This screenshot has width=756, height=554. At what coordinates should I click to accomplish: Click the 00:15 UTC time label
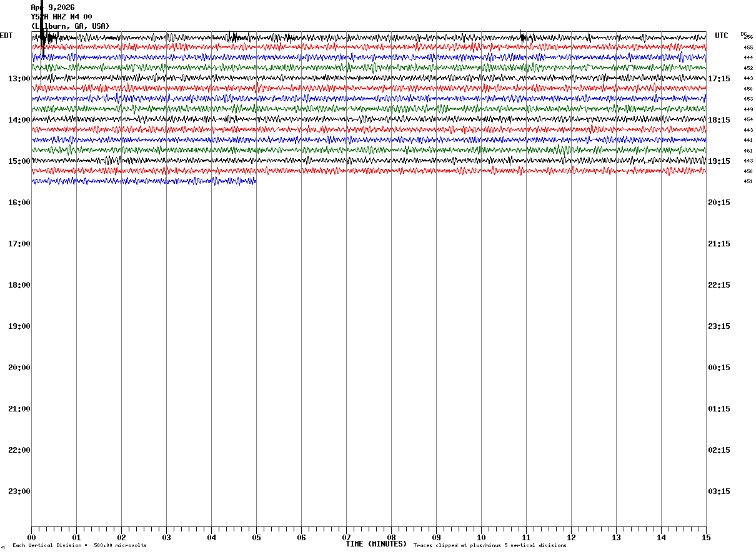(x=719, y=368)
